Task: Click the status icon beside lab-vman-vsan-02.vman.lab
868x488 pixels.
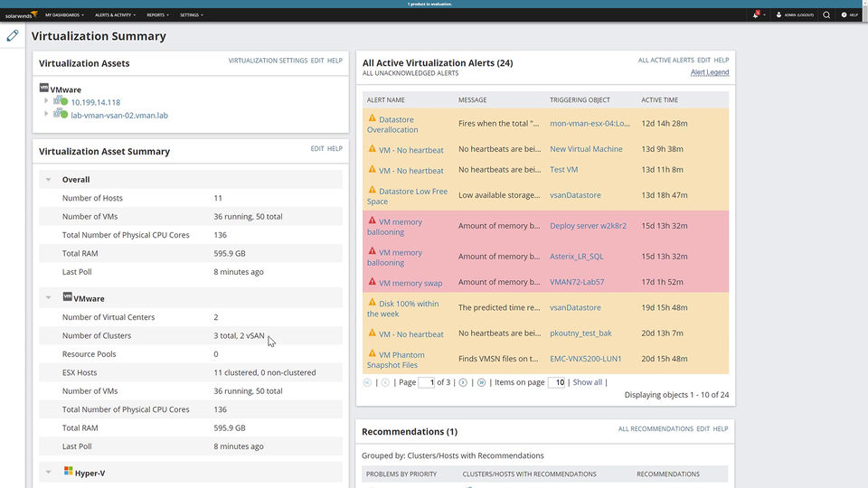Action: (61, 114)
